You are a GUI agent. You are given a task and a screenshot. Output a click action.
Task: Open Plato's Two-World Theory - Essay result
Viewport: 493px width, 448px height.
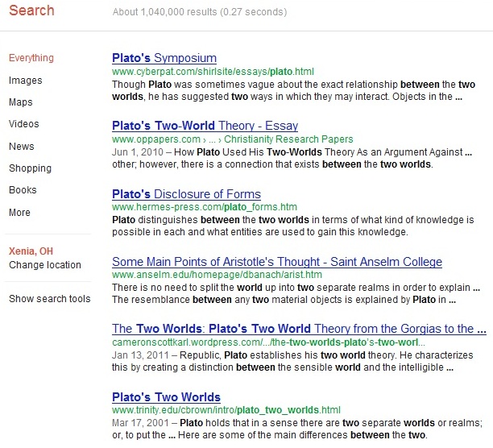205,126
